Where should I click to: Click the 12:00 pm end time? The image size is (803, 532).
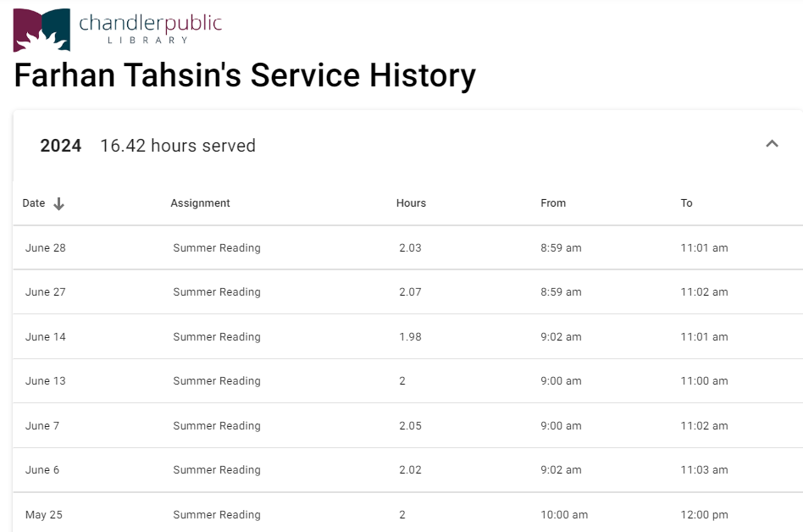pos(704,515)
